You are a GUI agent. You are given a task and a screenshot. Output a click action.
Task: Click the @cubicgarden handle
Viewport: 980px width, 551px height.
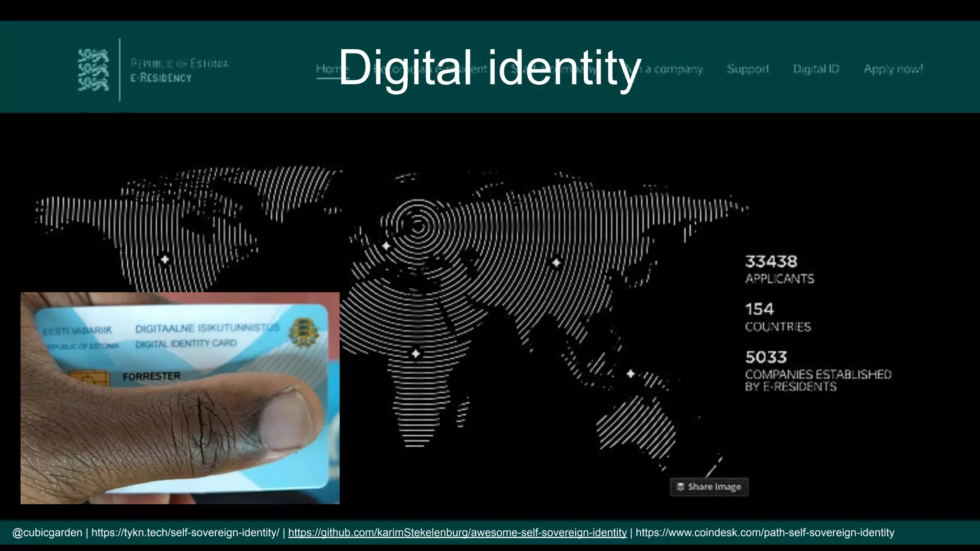click(47, 532)
